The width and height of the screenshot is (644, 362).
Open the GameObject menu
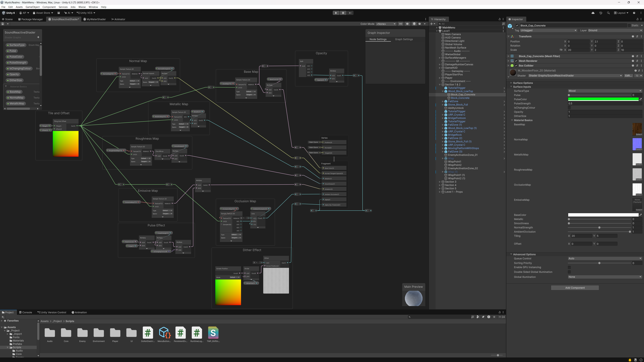coord(33,7)
